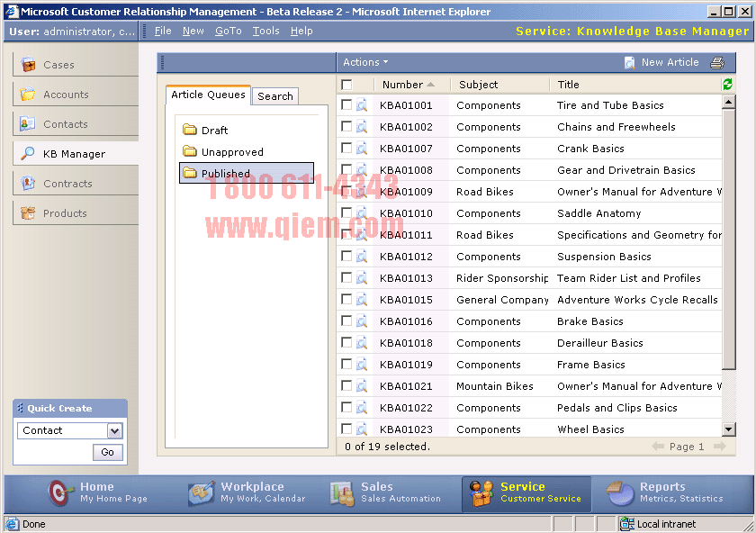Viewport: 756px width, 533px height.
Task: Preview article KBA01015 with its magnifier icon
Action: (362, 299)
